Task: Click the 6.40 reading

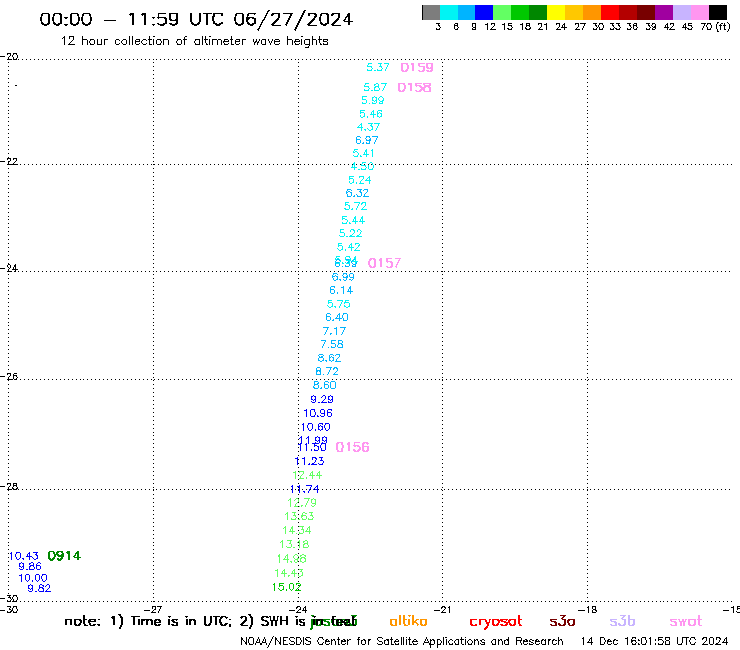Action: tap(337, 317)
